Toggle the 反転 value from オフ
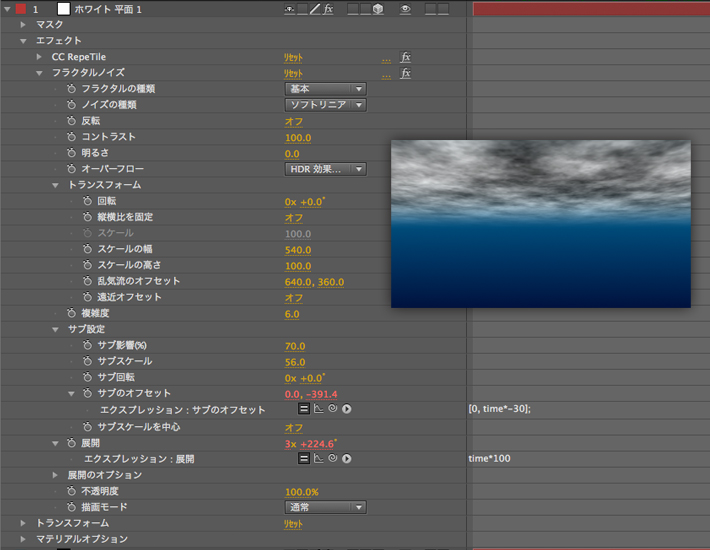Screen dimensions: 710x550 pos(293,121)
